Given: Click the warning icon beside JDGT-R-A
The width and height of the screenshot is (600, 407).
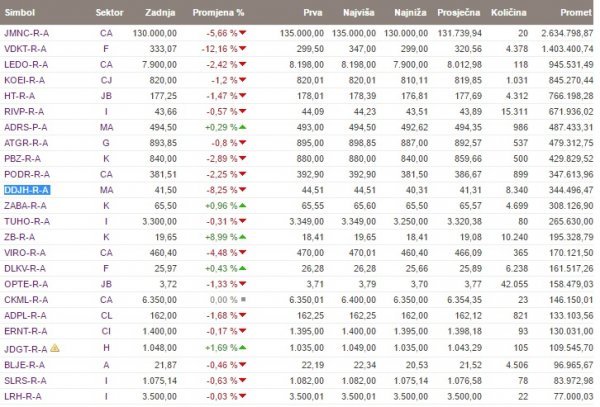Looking at the screenshot, I should coord(55,348).
